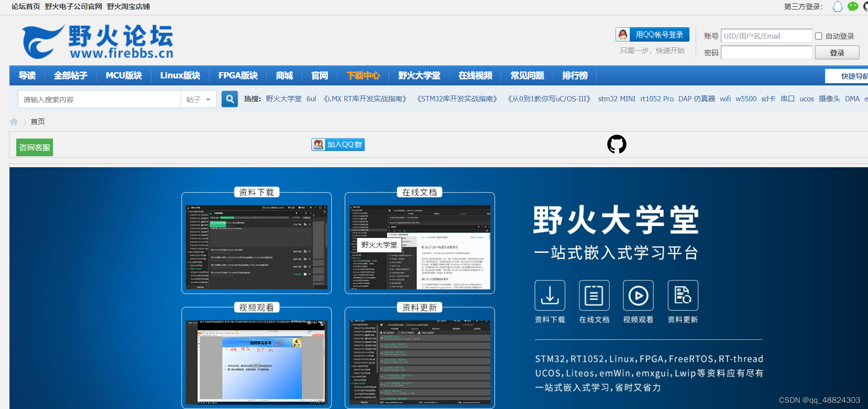Click the 野火淘宝店铺 top link
The height and width of the screenshot is (409, 868).
pyautogui.click(x=128, y=7)
